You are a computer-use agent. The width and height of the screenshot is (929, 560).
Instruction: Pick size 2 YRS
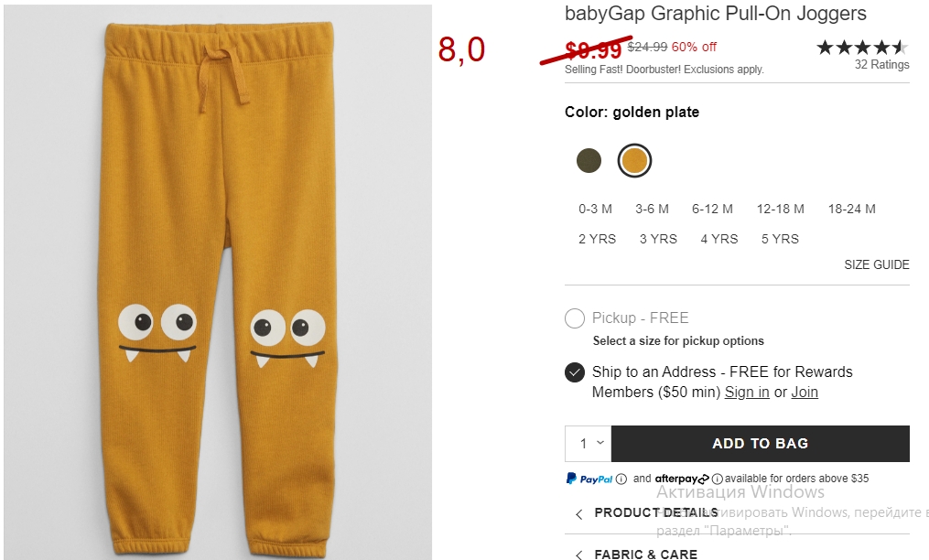(x=597, y=239)
